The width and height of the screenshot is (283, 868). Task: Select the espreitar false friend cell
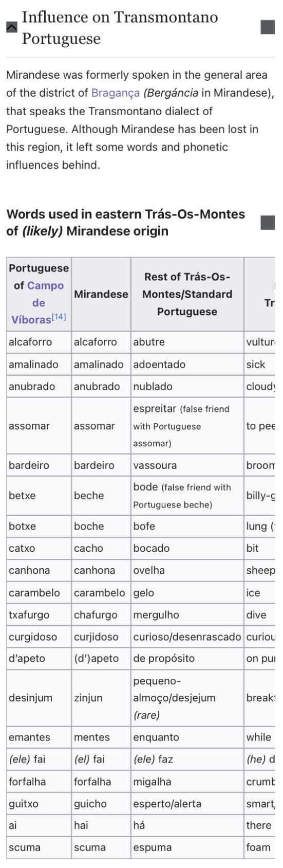pyautogui.click(x=187, y=426)
